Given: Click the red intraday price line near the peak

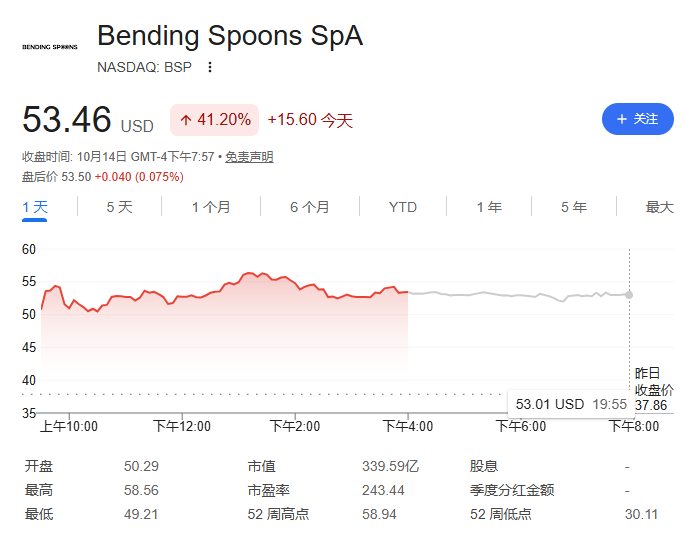Looking at the screenshot, I should [249, 274].
